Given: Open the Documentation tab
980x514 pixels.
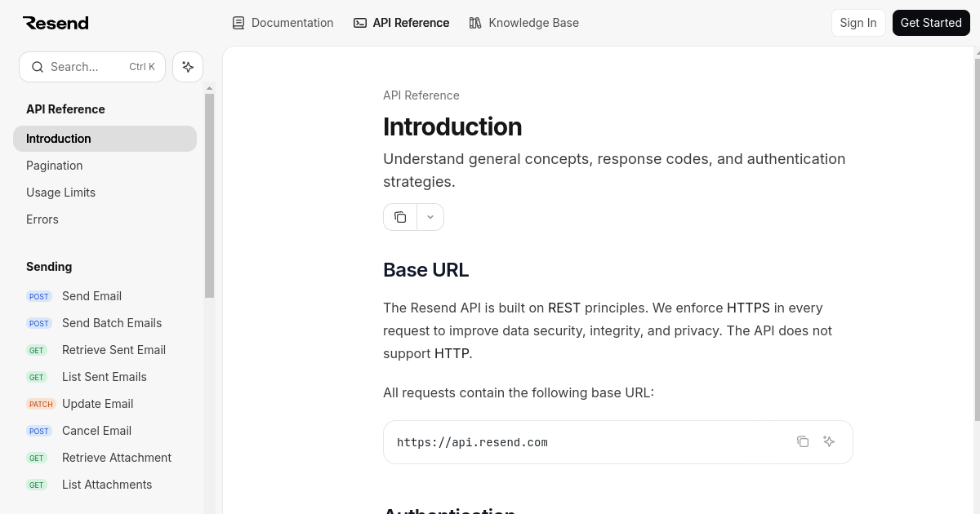Looking at the screenshot, I should click(283, 23).
